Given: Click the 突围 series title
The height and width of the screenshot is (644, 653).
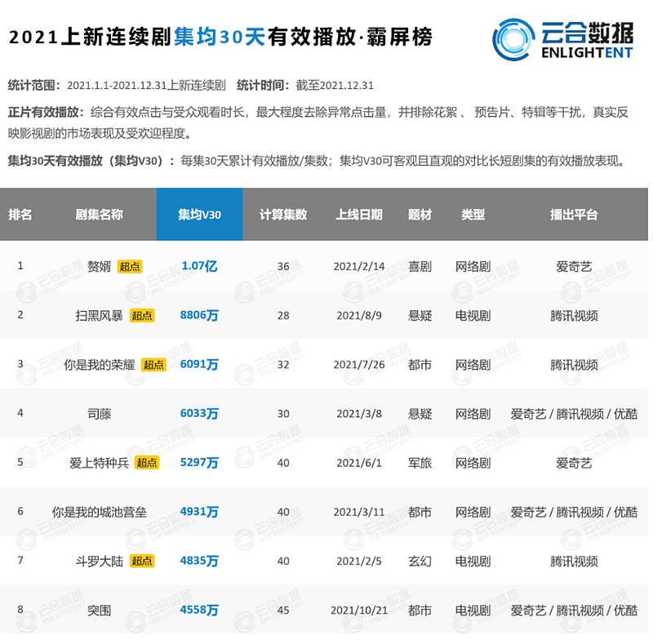Looking at the screenshot, I should coord(99,611).
